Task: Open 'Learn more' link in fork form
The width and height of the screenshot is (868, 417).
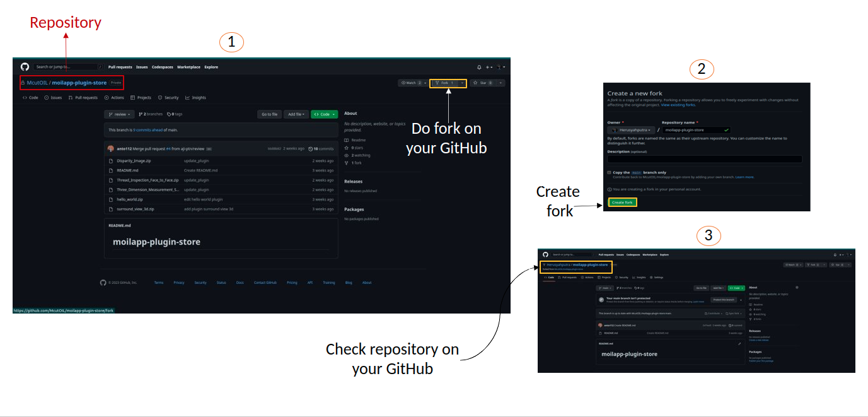Action: coord(744,177)
